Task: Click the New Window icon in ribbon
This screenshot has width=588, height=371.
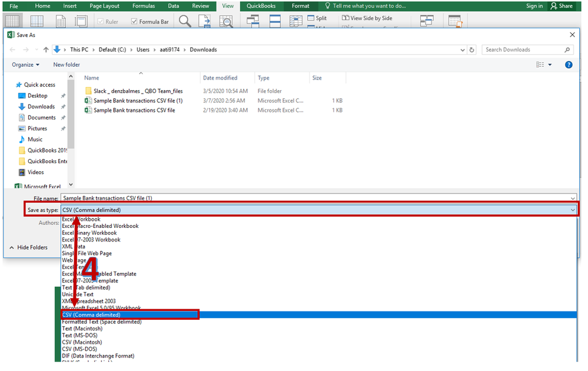Action: (x=253, y=21)
